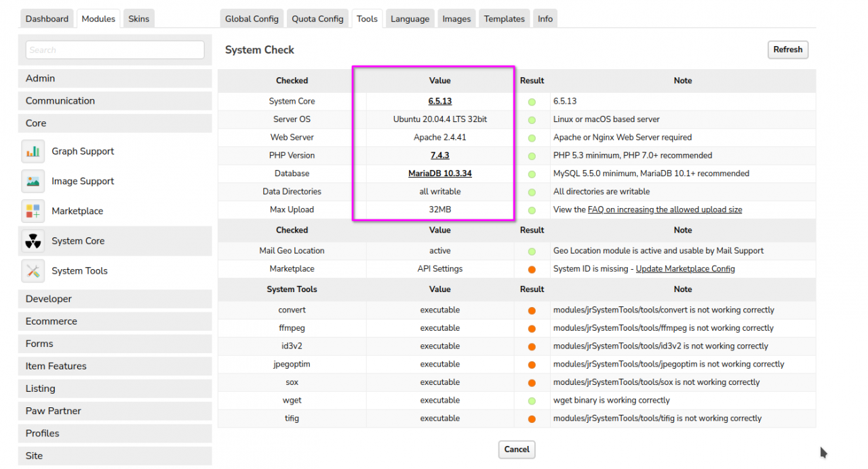
Task: Click the module search input field
Action: pyautogui.click(x=115, y=50)
